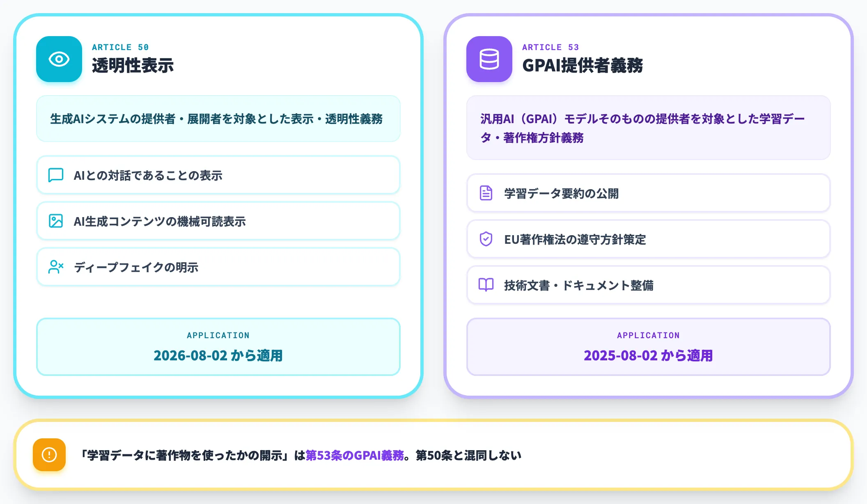Click the chat bubble icon beside AIとの対話
Image resolution: width=867 pixels, height=504 pixels.
56,175
